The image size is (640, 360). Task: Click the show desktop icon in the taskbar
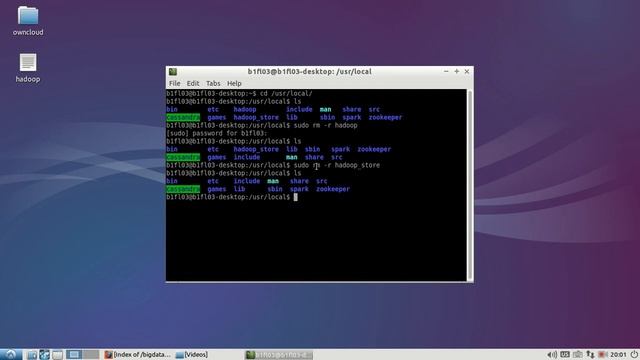[x=58, y=355]
